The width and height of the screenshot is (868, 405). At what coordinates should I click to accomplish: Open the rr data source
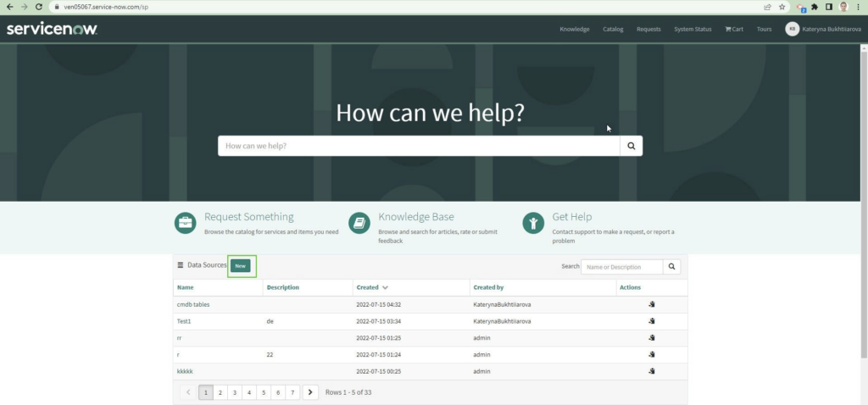180,337
